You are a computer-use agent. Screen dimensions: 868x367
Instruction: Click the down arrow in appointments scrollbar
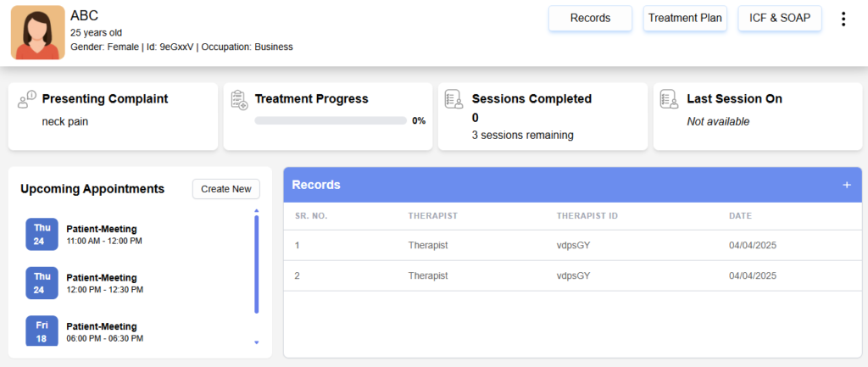[256, 342]
